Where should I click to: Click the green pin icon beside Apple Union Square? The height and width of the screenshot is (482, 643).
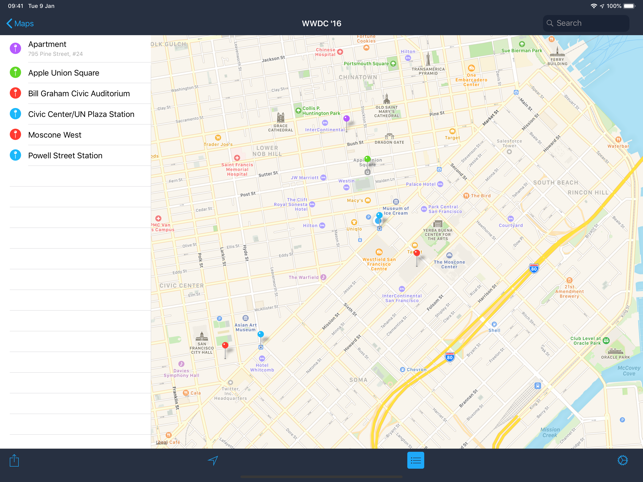tap(15, 73)
